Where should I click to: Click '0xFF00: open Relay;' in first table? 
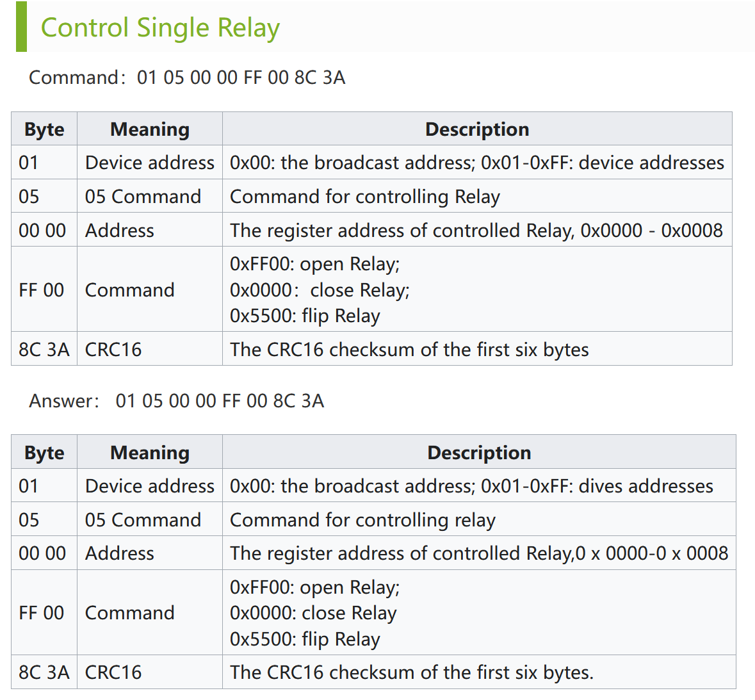click(314, 264)
